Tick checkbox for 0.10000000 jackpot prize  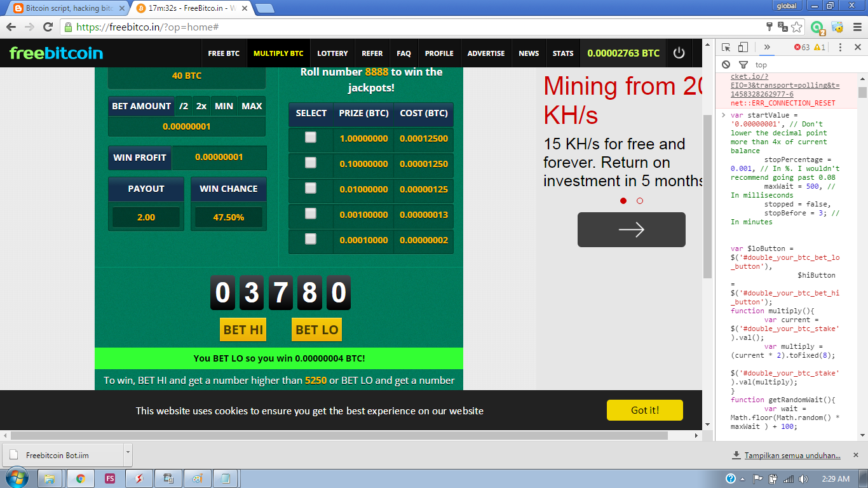tap(310, 163)
